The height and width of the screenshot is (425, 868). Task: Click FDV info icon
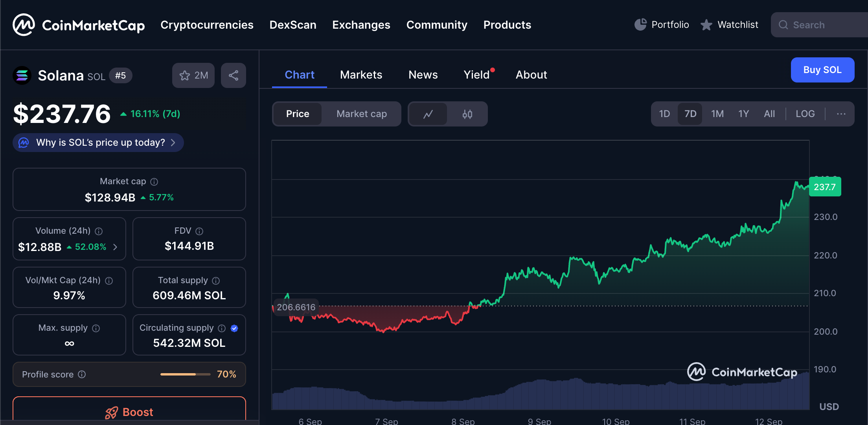coord(200,231)
